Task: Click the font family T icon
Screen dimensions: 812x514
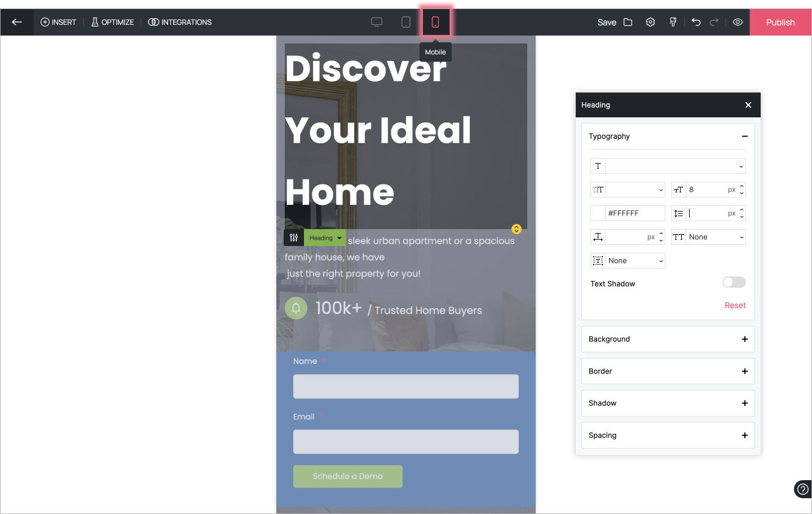Action: coord(598,166)
